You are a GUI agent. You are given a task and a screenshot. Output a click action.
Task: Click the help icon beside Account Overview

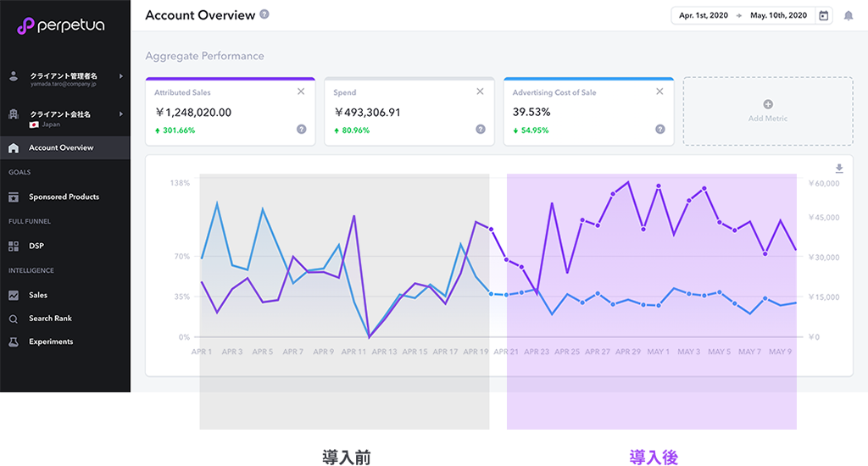point(264,14)
